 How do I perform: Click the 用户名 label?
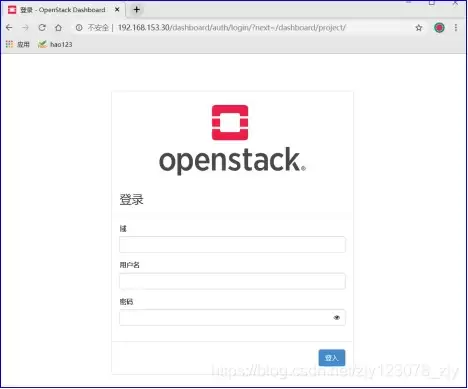coord(129,265)
